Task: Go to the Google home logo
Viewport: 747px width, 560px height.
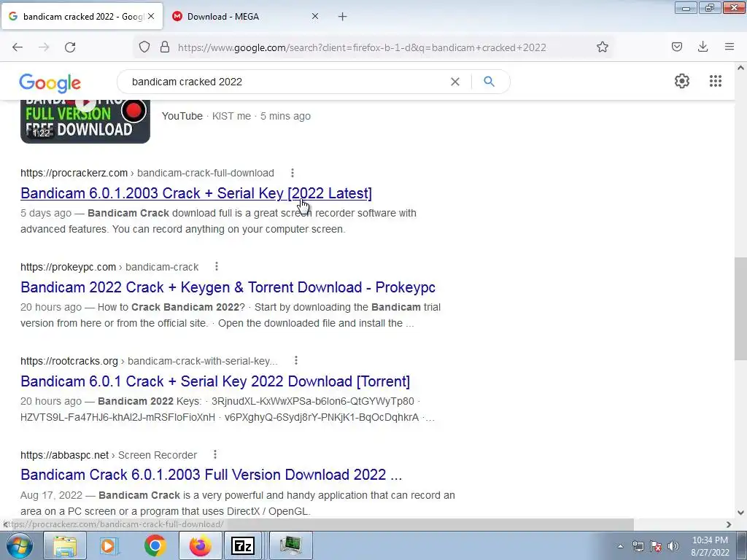Action: 50,83
